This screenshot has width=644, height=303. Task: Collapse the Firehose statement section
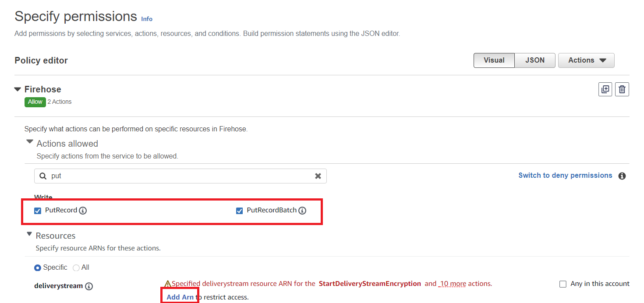click(18, 89)
